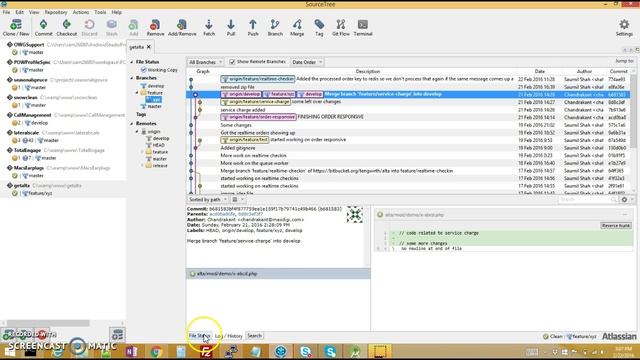Viewport: 640px width, 360px height.
Task: Open Chrome from the Windows taskbar
Action: click(156, 351)
